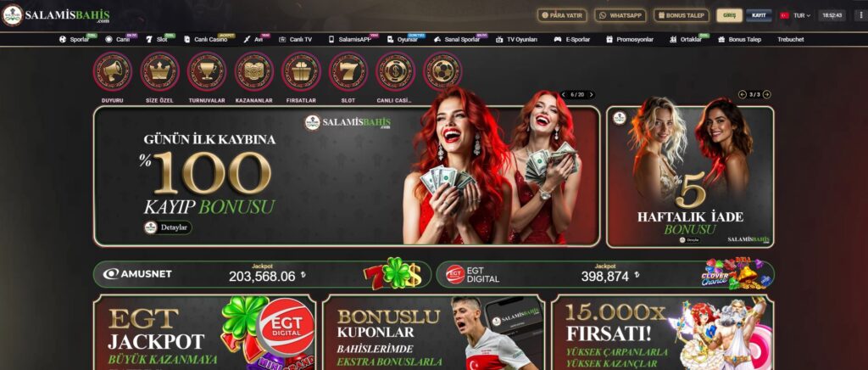The height and width of the screenshot is (370, 868).
Task: Open the EGT Jackpot promo thumbnail
Action: coord(205,333)
